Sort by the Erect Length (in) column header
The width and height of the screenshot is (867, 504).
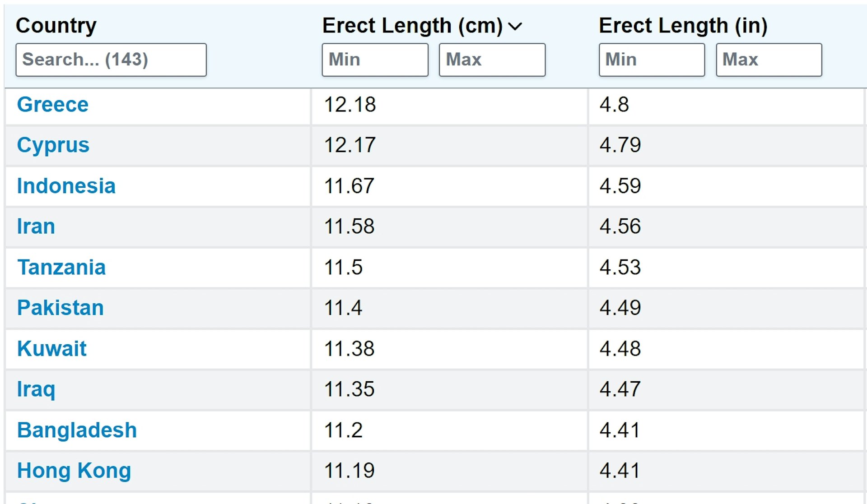(x=683, y=26)
